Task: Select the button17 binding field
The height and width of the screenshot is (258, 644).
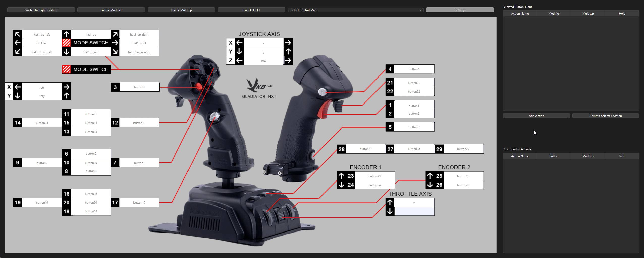Action: (139, 202)
